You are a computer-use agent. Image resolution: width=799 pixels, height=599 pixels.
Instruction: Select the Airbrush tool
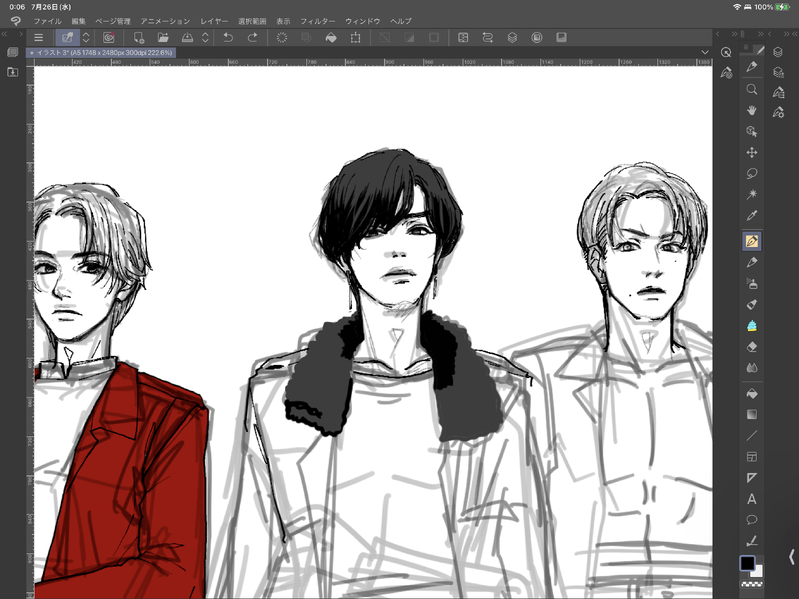tap(752, 284)
